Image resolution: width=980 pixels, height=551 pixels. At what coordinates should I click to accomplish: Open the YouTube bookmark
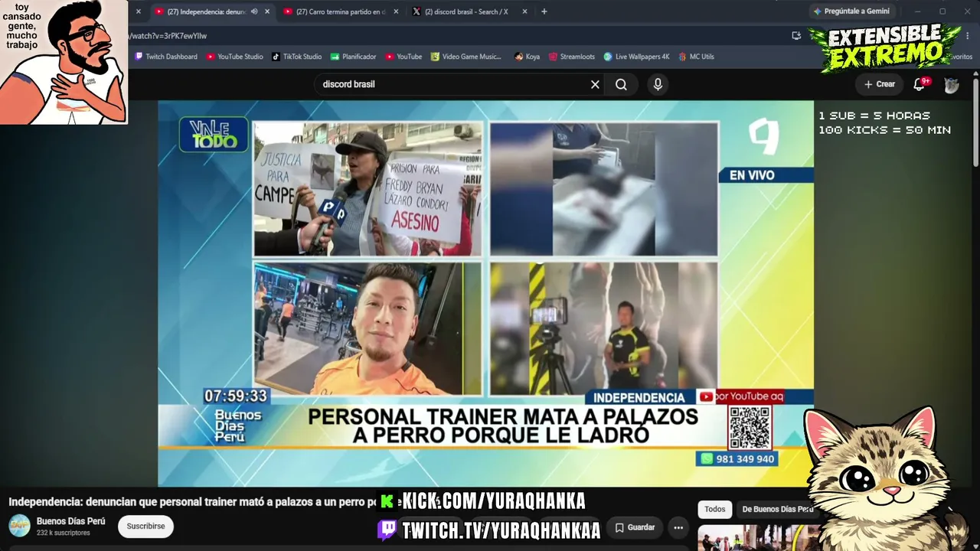pyautogui.click(x=403, y=57)
